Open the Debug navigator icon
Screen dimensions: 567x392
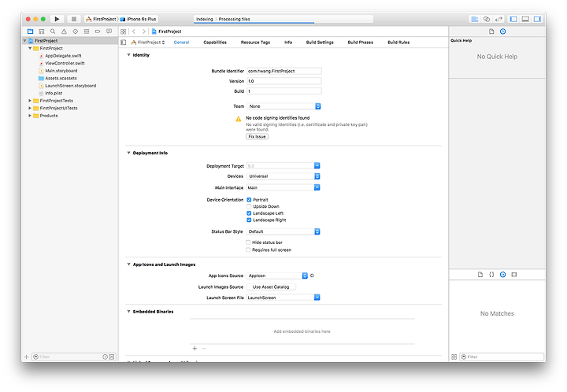[87, 31]
